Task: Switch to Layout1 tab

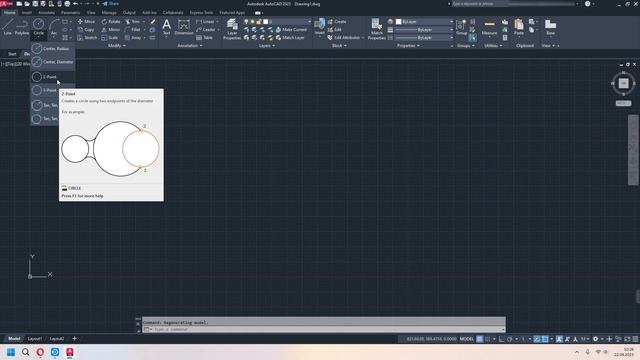Action: pos(34,339)
